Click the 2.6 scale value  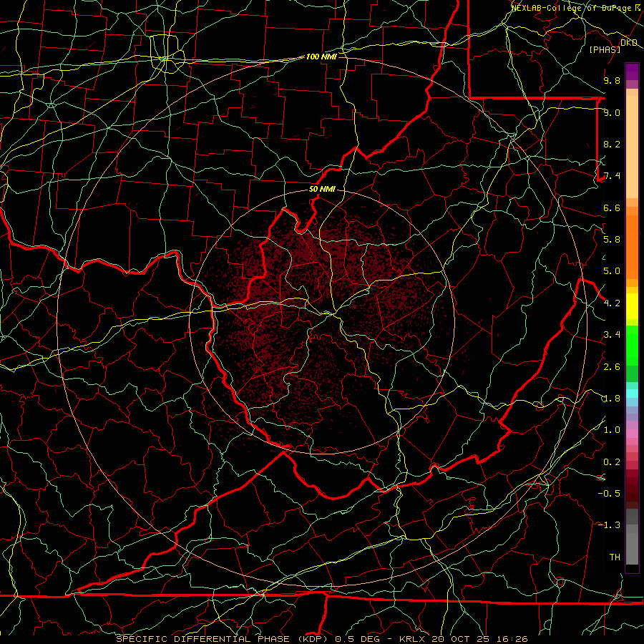point(612,367)
